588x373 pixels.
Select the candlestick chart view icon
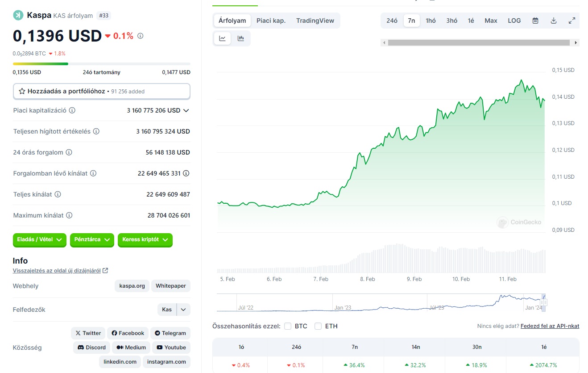click(241, 38)
